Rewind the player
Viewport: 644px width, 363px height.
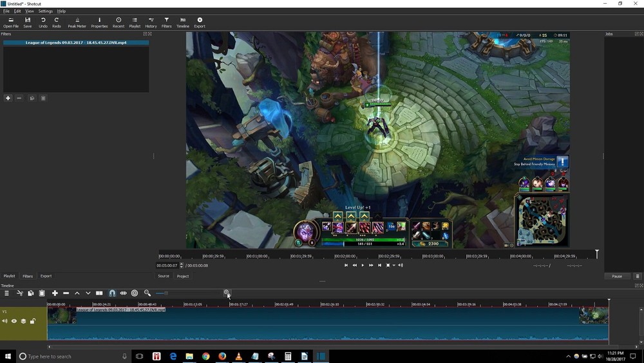click(354, 265)
